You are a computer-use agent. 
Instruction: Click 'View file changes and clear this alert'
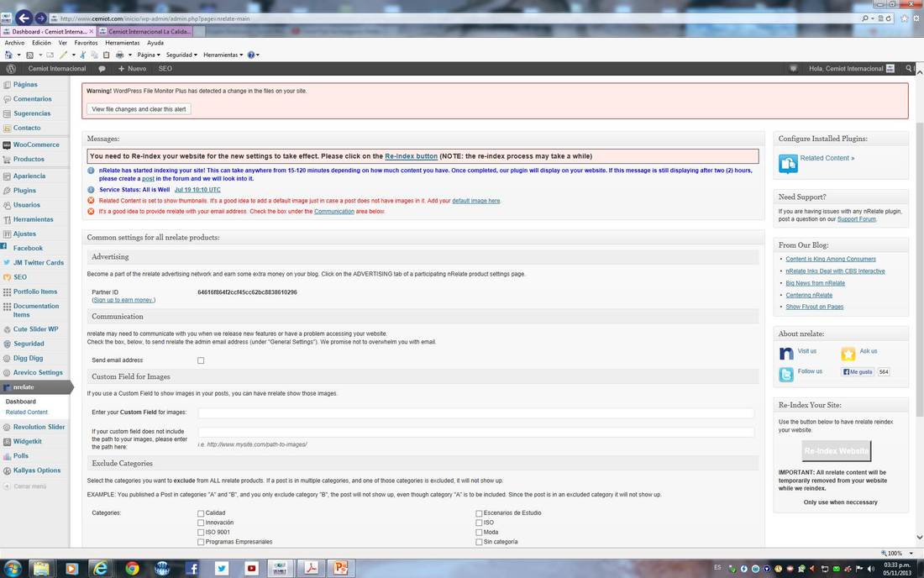(139, 109)
